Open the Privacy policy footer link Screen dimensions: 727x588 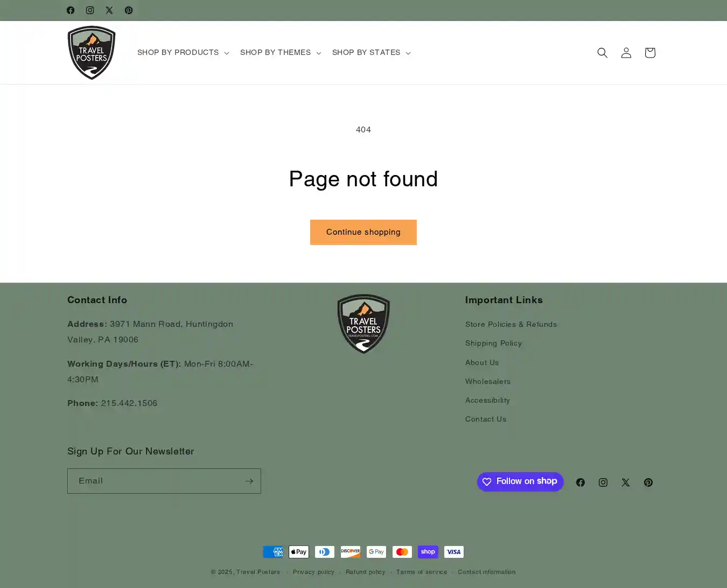tap(313, 572)
